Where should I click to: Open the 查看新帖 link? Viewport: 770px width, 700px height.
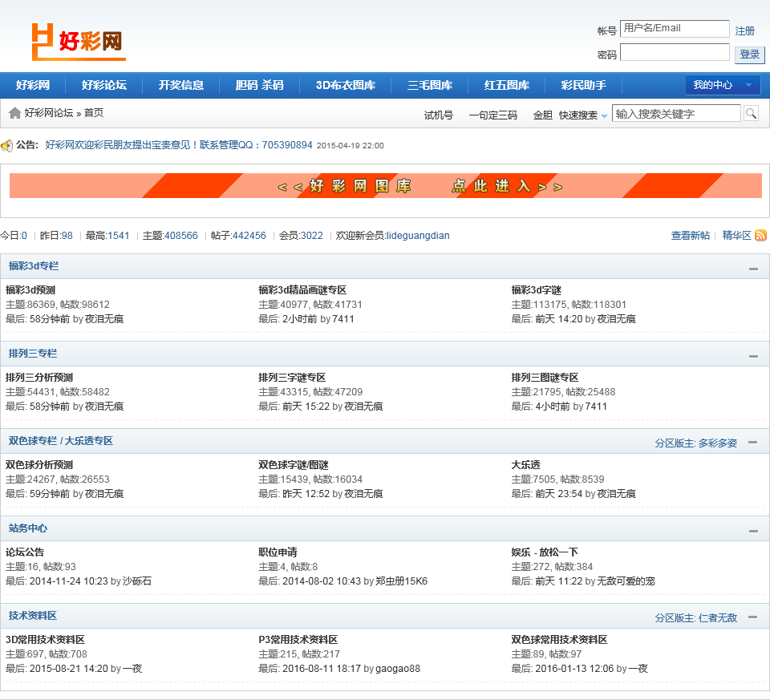tap(690, 235)
